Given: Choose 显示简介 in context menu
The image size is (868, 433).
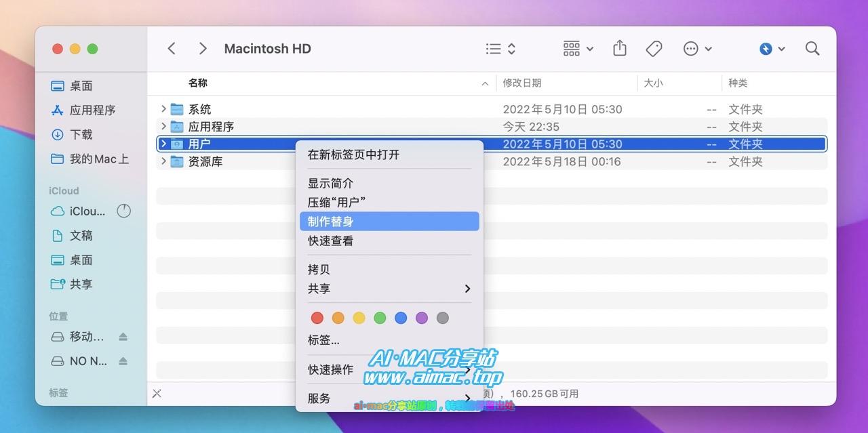Looking at the screenshot, I should (389, 183).
